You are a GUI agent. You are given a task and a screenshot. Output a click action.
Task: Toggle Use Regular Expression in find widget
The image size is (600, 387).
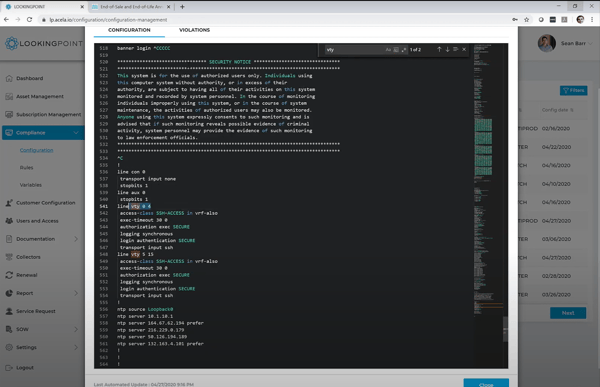tap(404, 50)
